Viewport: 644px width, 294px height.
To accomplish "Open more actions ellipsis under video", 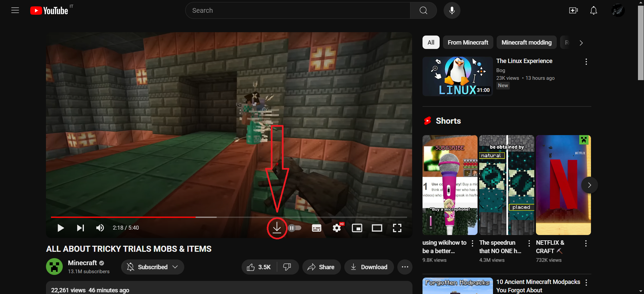I will pyautogui.click(x=405, y=267).
